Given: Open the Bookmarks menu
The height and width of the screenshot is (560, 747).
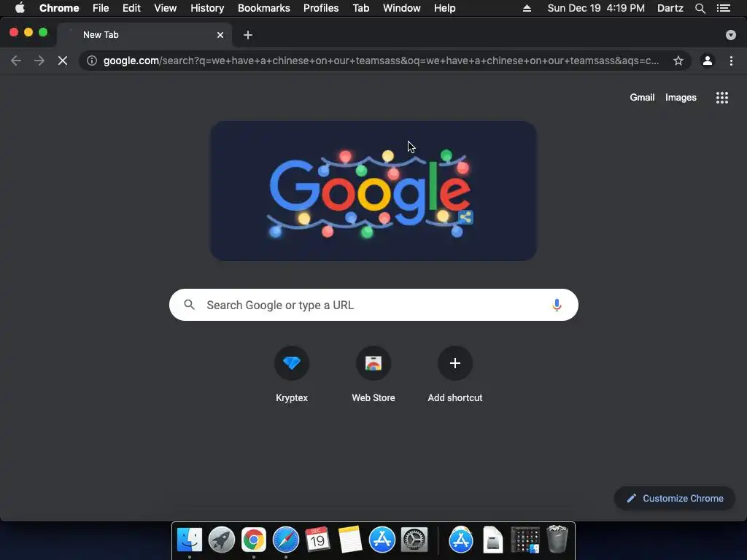Looking at the screenshot, I should pyautogui.click(x=264, y=8).
